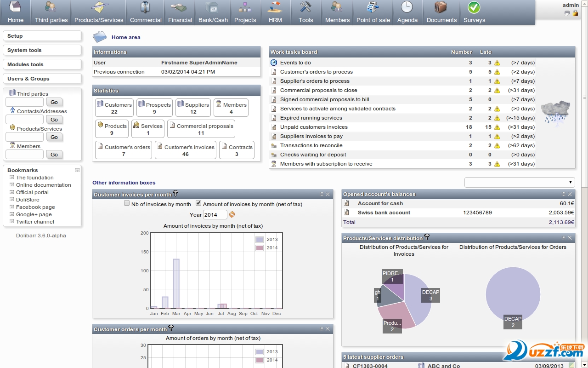Open the Agenda top menu
The width and height of the screenshot is (588, 368).
coord(407,12)
